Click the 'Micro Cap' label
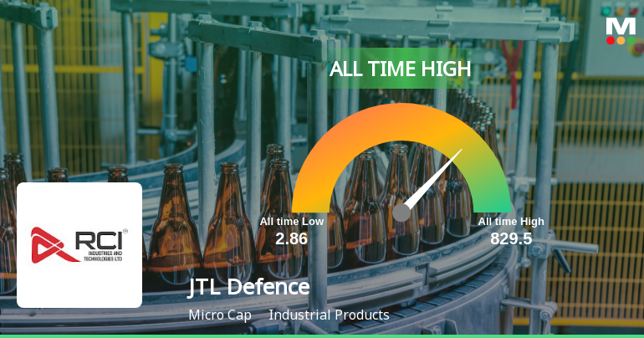Screen dimensions: 644x338 [x=220, y=315]
